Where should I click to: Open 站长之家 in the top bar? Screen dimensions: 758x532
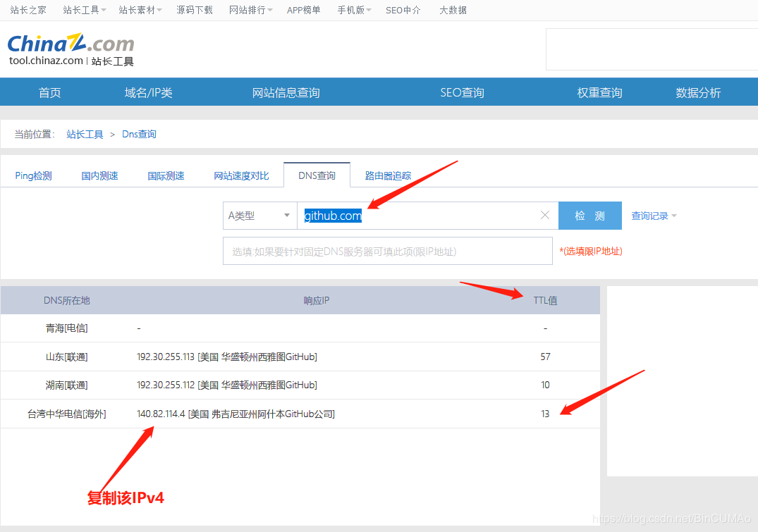(28, 10)
